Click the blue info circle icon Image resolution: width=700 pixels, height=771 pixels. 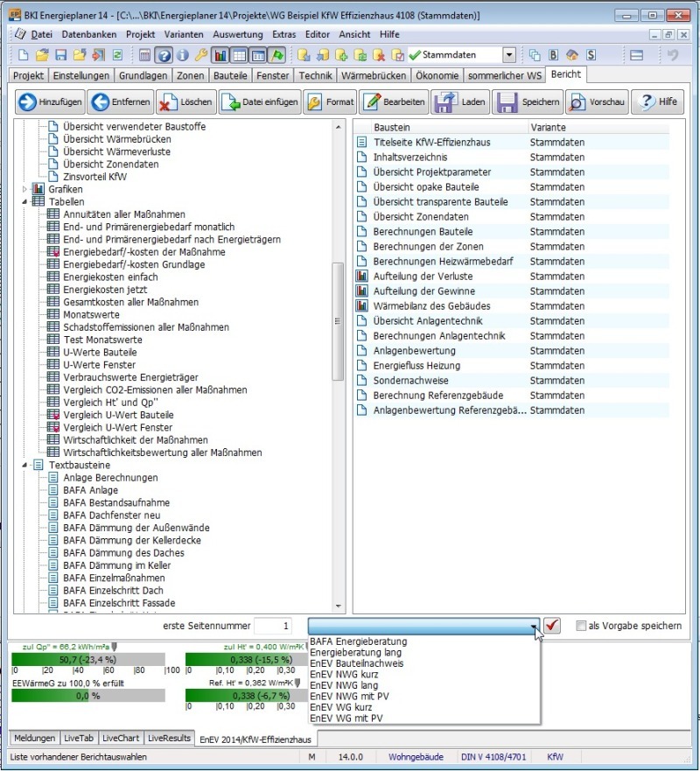(182, 55)
